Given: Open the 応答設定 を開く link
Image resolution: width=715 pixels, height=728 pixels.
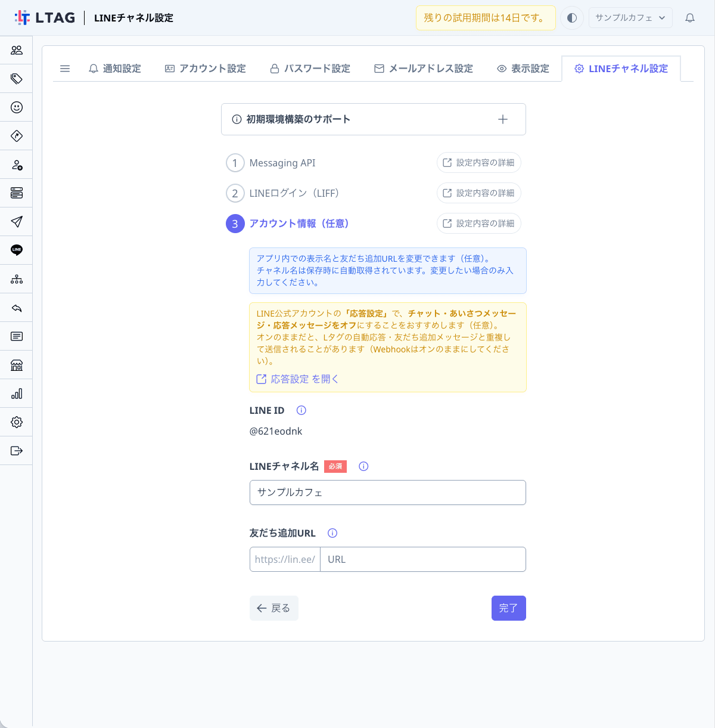Looking at the screenshot, I should (x=297, y=379).
